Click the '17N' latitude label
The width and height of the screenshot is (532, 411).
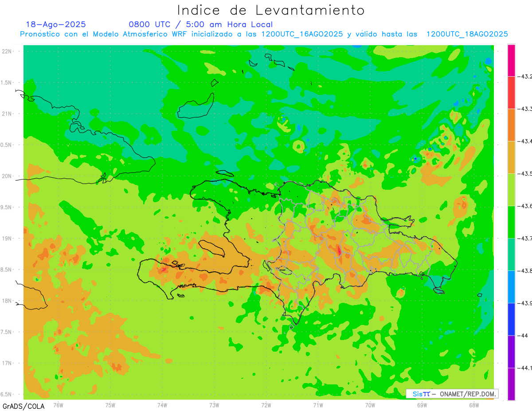(7, 363)
